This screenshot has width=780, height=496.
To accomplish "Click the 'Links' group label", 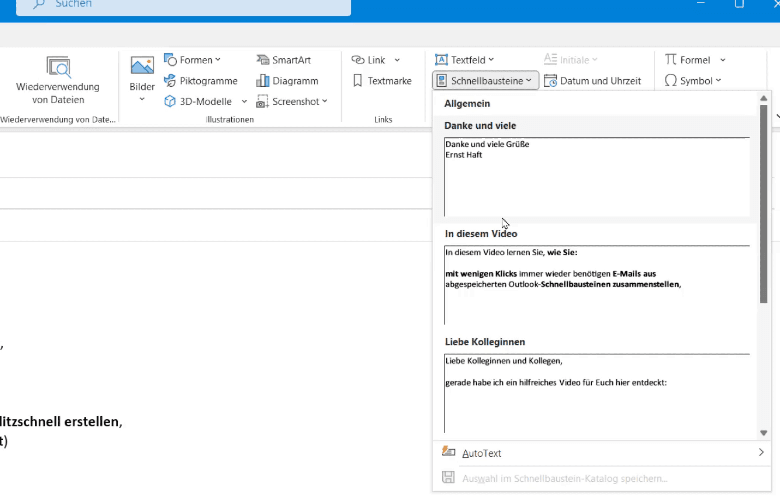I will coord(383,119).
